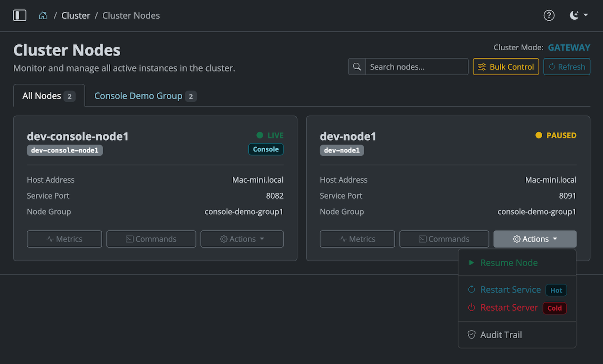Open the help question mark icon
The height and width of the screenshot is (364, 603).
tap(549, 15)
